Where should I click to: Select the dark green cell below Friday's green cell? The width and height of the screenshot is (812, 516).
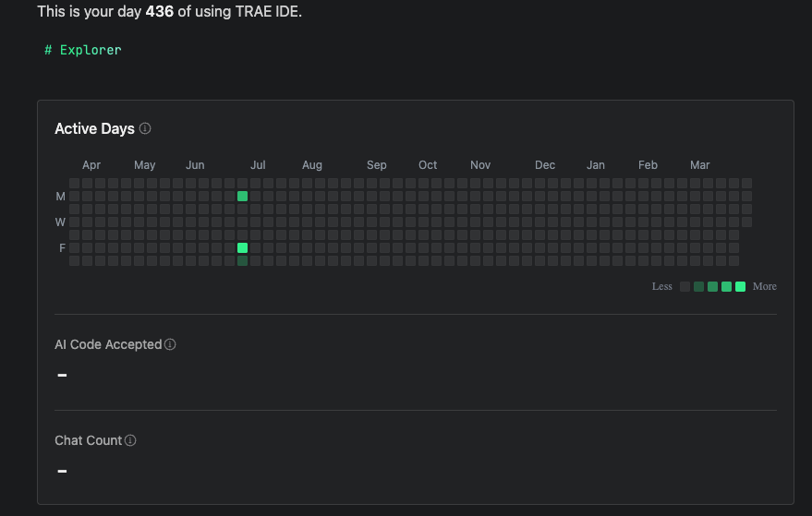242,261
